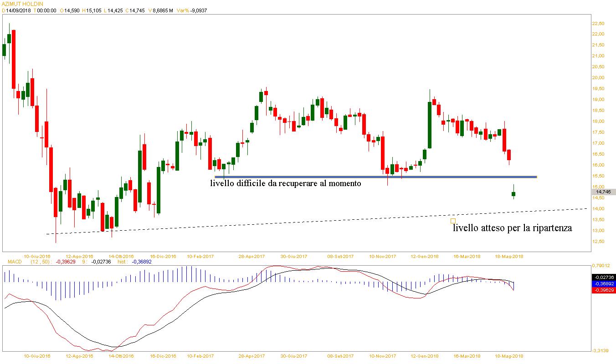Click 18-Mag-2018 on the MACD date axis
616x364 pixels.
click(509, 356)
